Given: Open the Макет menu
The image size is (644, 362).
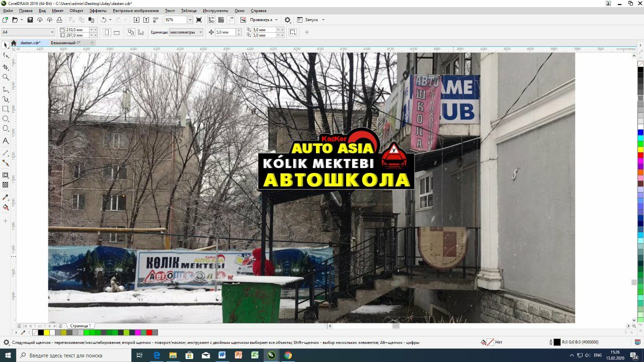Looking at the screenshot, I should click(x=58, y=11).
